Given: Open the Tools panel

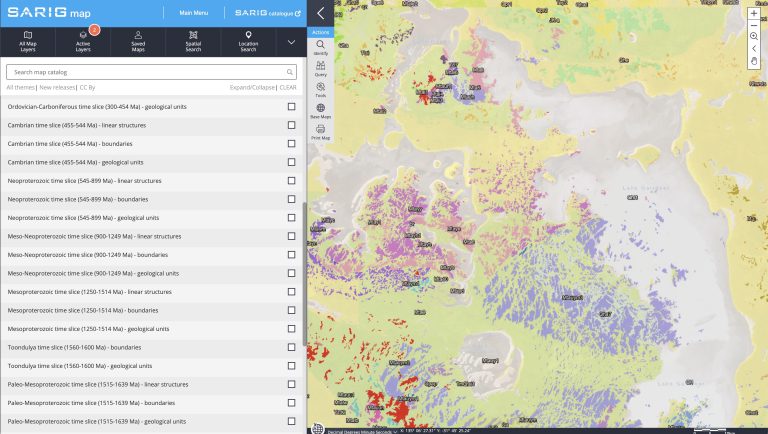Looking at the screenshot, I should [320, 89].
